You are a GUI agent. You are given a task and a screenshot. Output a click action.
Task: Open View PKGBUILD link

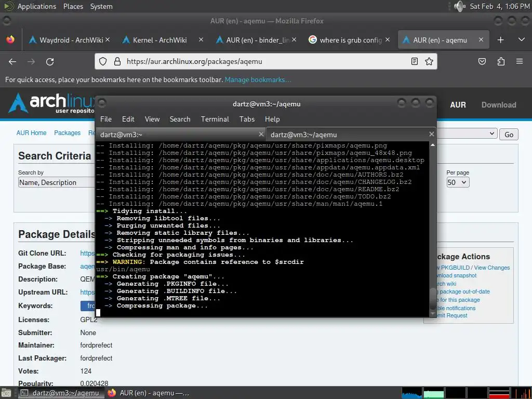pos(453,268)
